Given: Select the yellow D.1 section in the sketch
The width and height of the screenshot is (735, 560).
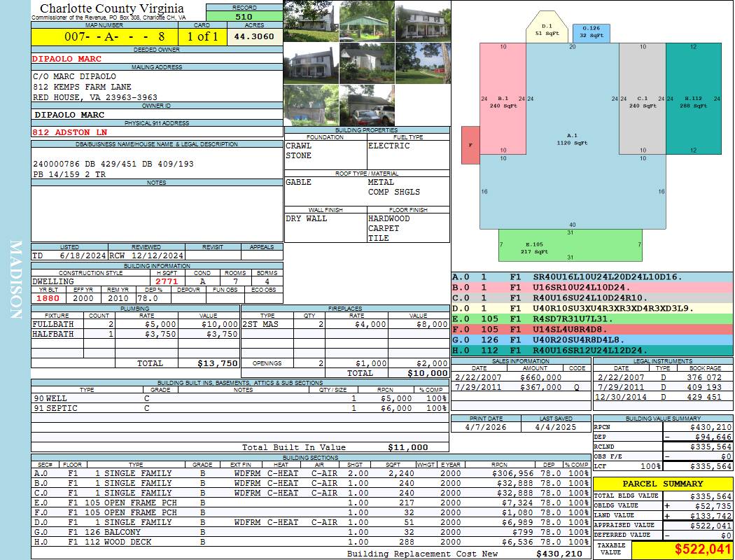Looking at the screenshot, I should 547,27.
